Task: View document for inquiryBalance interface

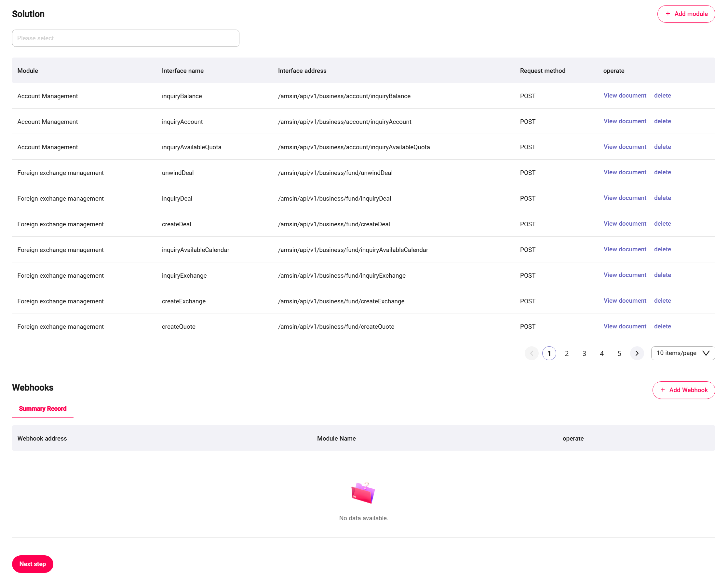Action: pos(625,96)
